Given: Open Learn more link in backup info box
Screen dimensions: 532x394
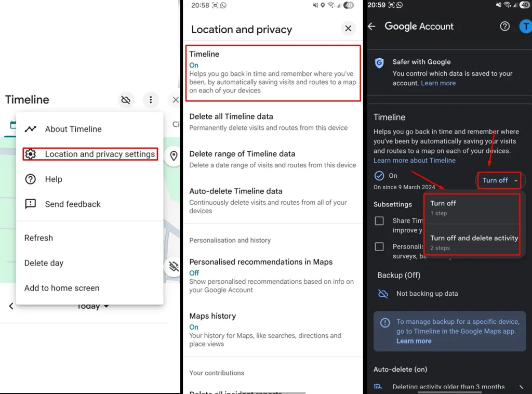Looking at the screenshot, I should [414, 341].
